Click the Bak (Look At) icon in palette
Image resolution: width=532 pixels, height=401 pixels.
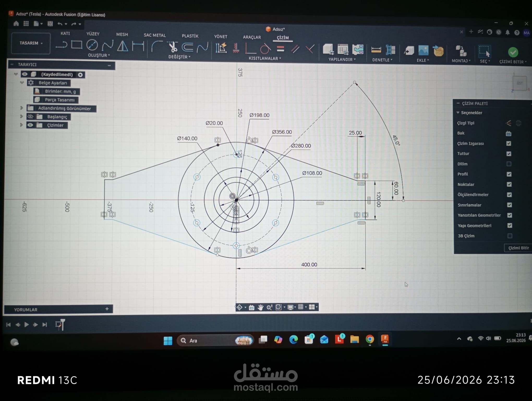tap(509, 133)
